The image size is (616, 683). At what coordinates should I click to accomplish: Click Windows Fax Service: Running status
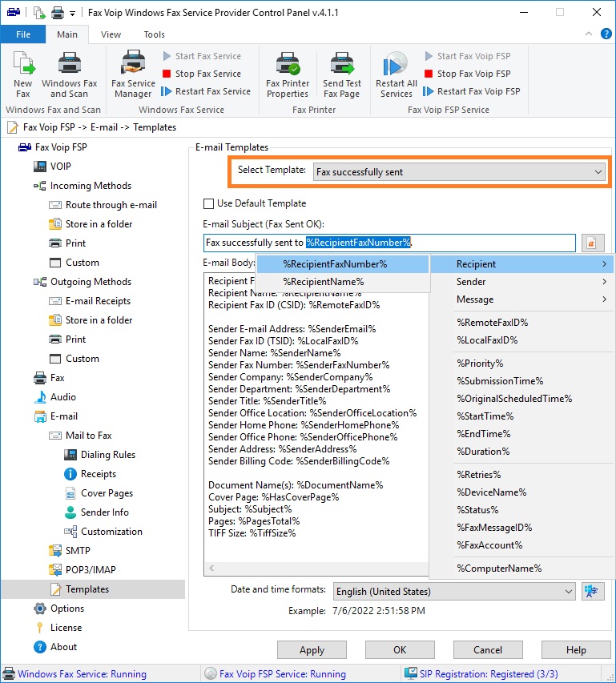pos(82,674)
